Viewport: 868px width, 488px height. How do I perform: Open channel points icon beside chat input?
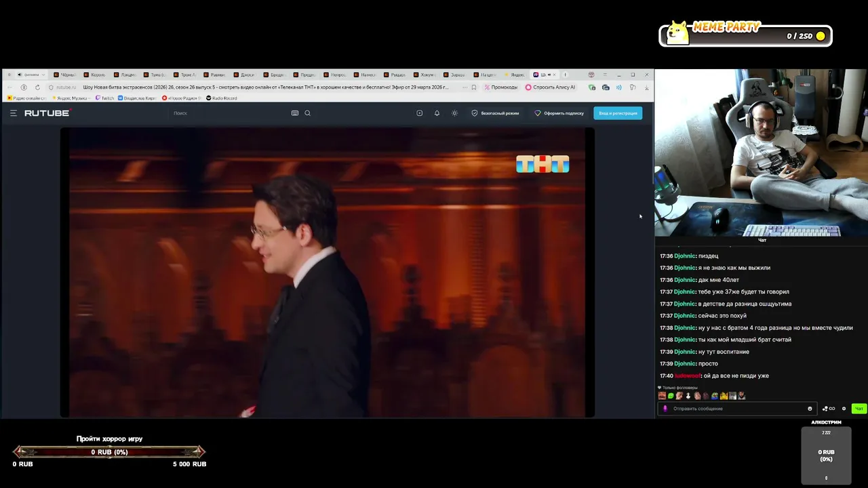click(x=829, y=409)
